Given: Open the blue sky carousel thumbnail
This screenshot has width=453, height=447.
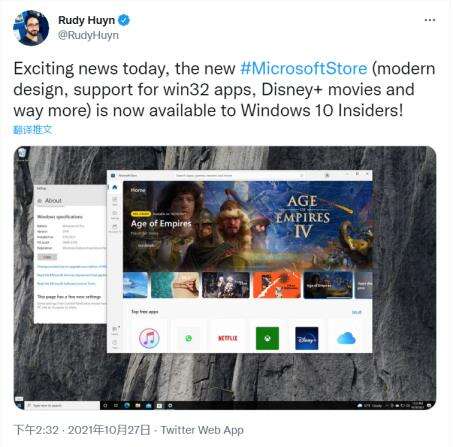Looking at the screenshot, I should click(135, 285).
